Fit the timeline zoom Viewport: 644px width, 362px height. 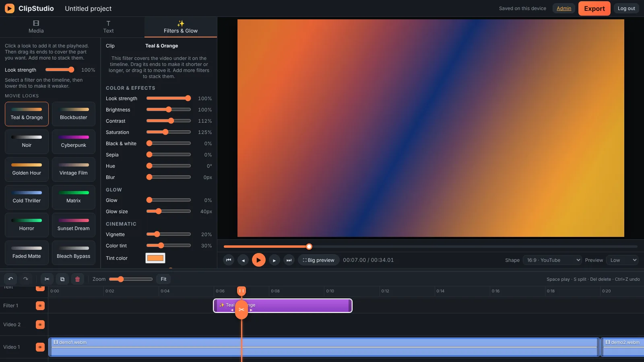pyautogui.click(x=163, y=279)
